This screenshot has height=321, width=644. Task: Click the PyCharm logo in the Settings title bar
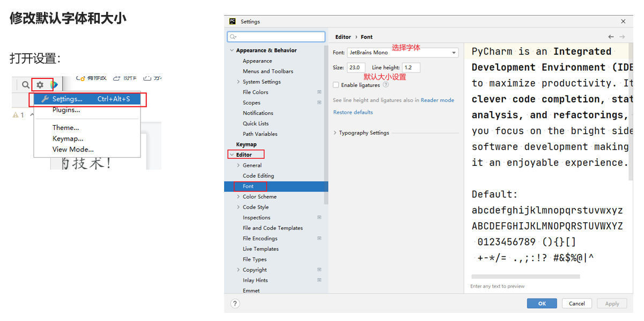pyautogui.click(x=233, y=21)
